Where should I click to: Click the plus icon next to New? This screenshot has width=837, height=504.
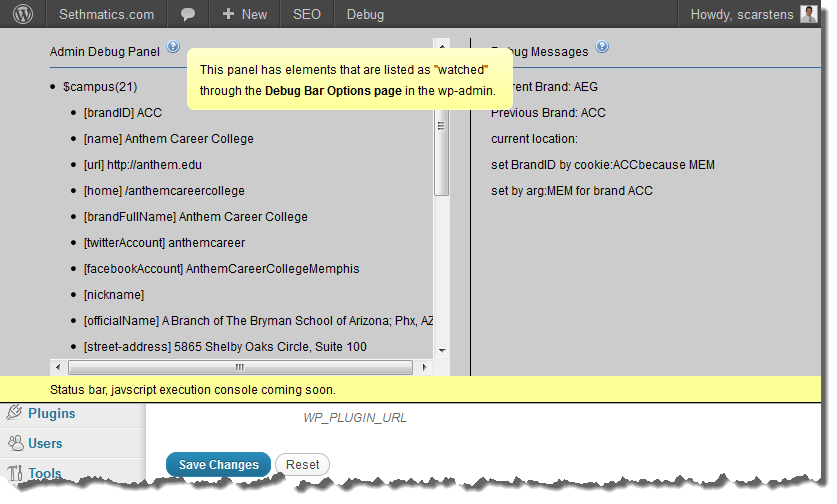[228, 14]
